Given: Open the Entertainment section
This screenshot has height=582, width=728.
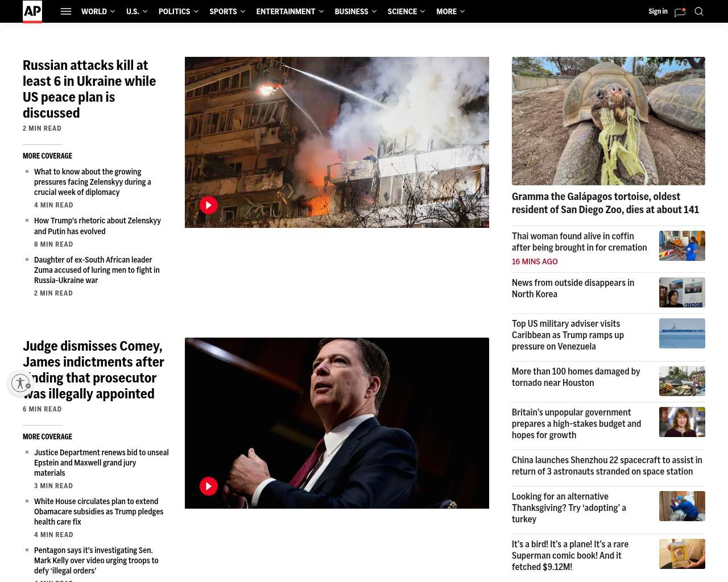Looking at the screenshot, I should point(286,11).
